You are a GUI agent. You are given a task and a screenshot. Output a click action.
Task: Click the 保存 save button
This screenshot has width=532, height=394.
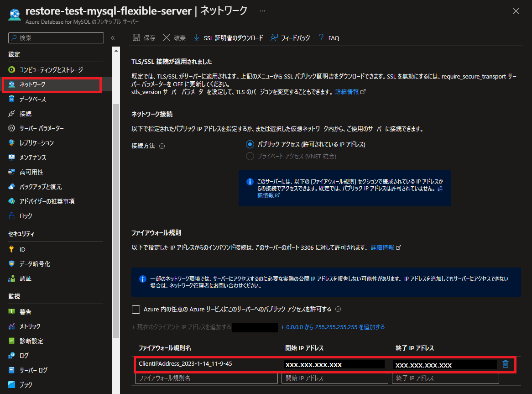coord(144,38)
